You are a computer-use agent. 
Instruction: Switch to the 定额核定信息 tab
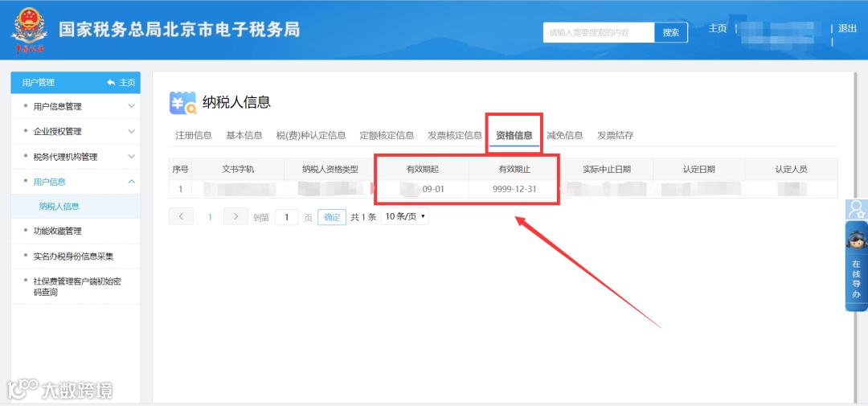coord(387,135)
